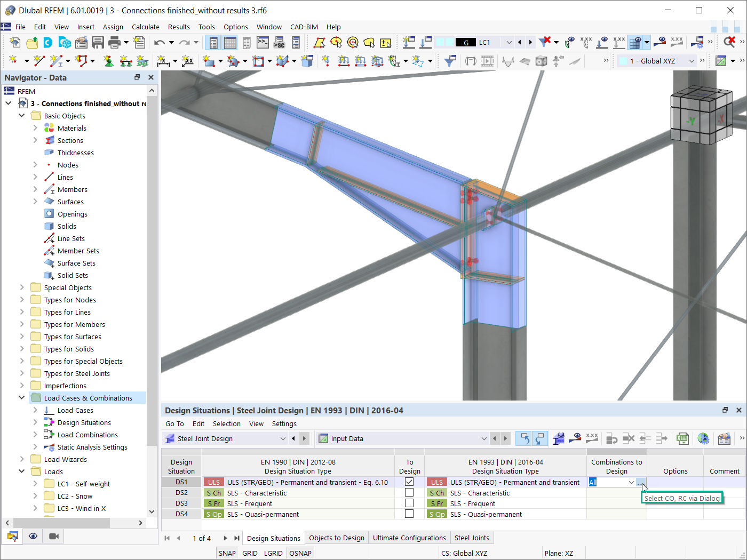Open the block manager cube icon
Viewport: 747px width, 560px height.
pyautogui.click(x=65, y=42)
